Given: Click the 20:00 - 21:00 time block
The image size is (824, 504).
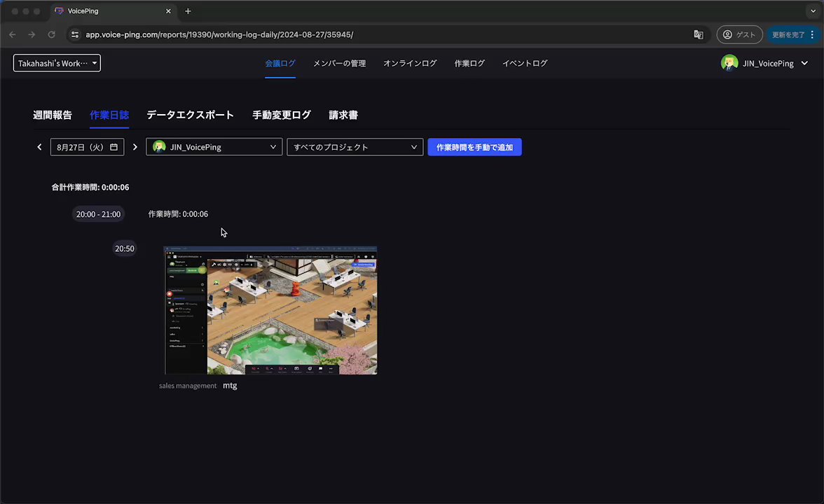Looking at the screenshot, I should click(98, 214).
